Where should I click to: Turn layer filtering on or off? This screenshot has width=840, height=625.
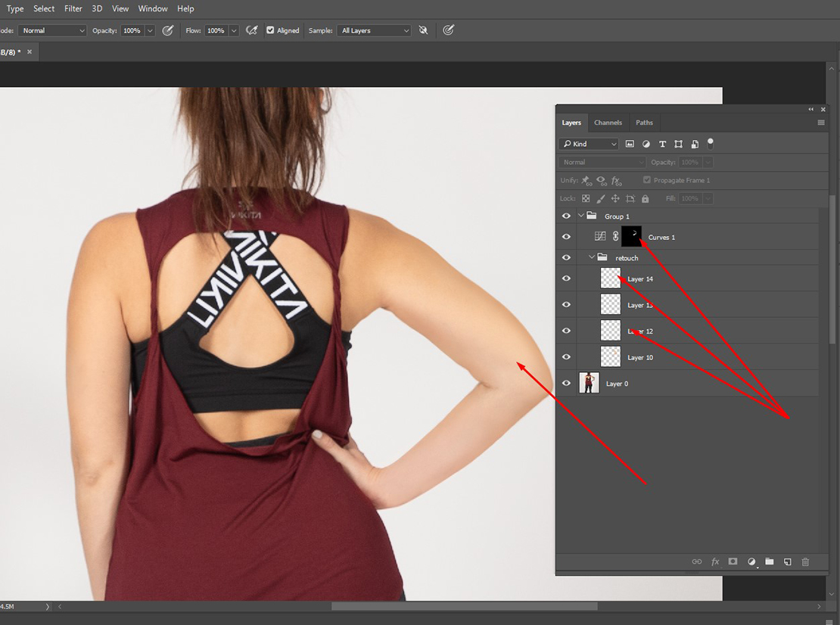[711, 143]
